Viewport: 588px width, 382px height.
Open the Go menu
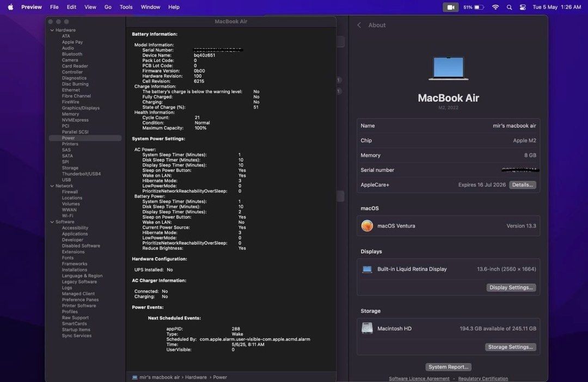pos(108,7)
